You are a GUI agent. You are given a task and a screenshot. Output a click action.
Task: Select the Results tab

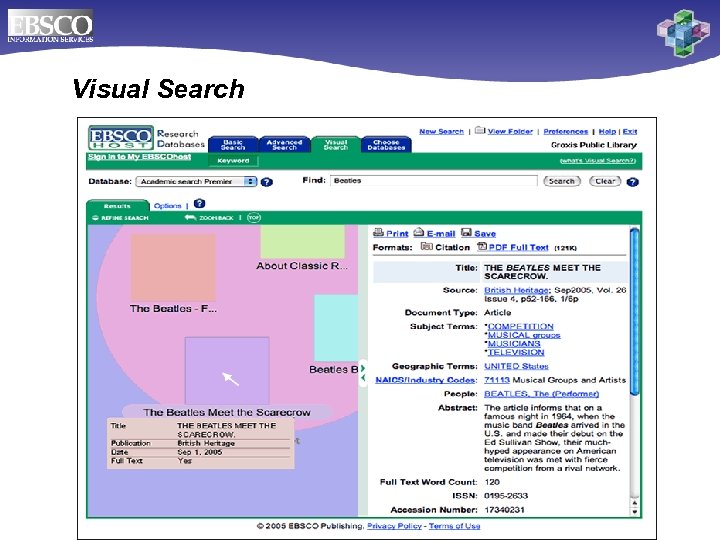coord(118,206)
